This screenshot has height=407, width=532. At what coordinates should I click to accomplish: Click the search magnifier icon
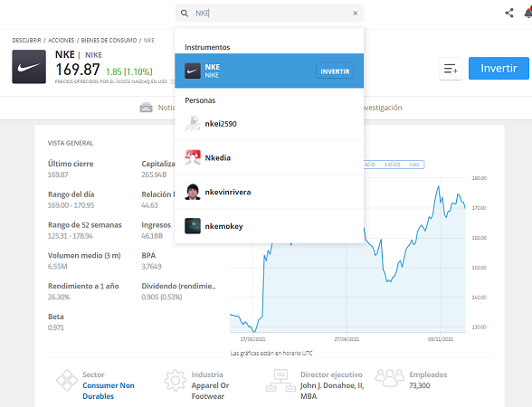click(185, 14)
